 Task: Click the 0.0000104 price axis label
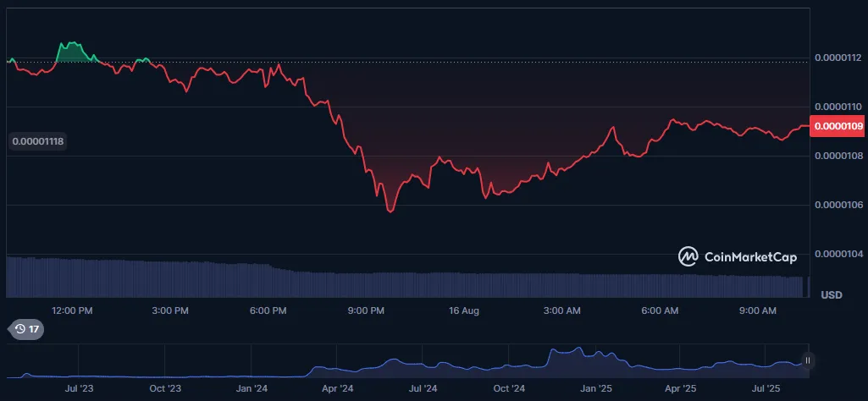838,254
